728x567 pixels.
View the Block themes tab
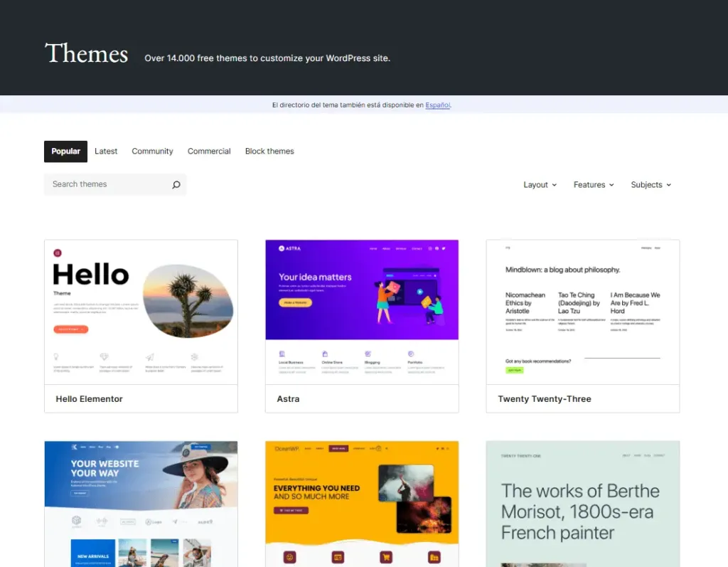pyautogui.click(x=269, y=152)
